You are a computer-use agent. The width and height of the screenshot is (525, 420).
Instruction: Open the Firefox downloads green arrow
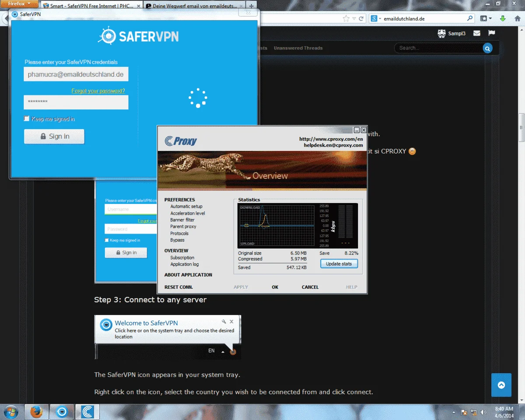pyautogui.click(x=503, y=19)
